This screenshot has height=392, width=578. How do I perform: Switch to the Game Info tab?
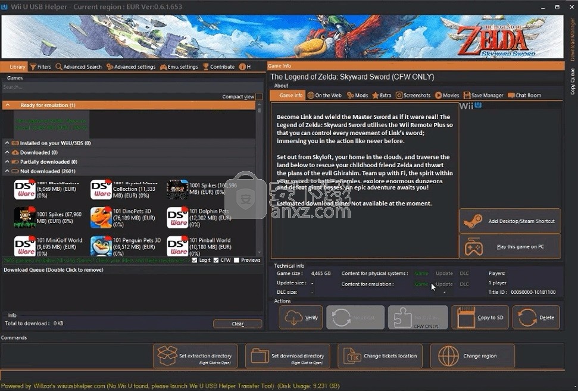coord(288,95)
